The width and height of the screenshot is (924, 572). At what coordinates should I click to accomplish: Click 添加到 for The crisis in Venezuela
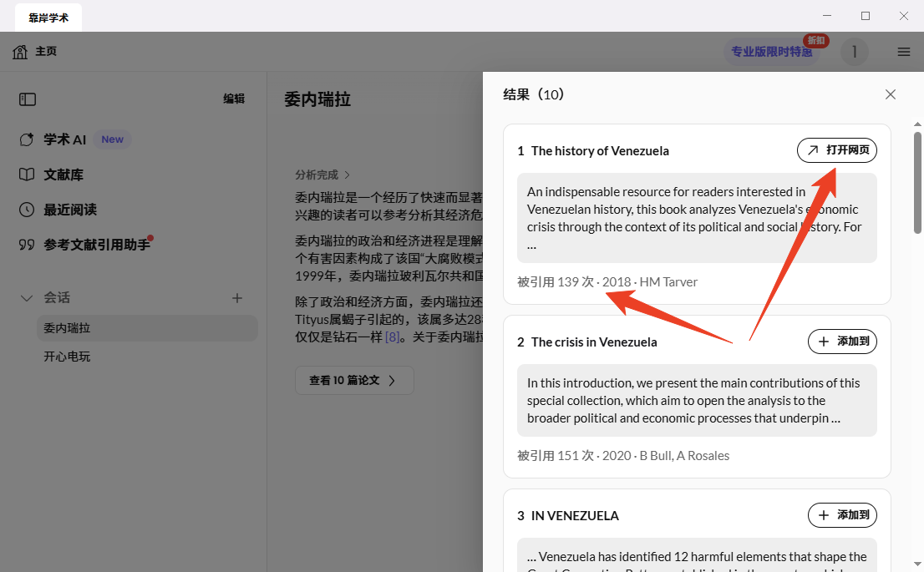click(842, 342)
